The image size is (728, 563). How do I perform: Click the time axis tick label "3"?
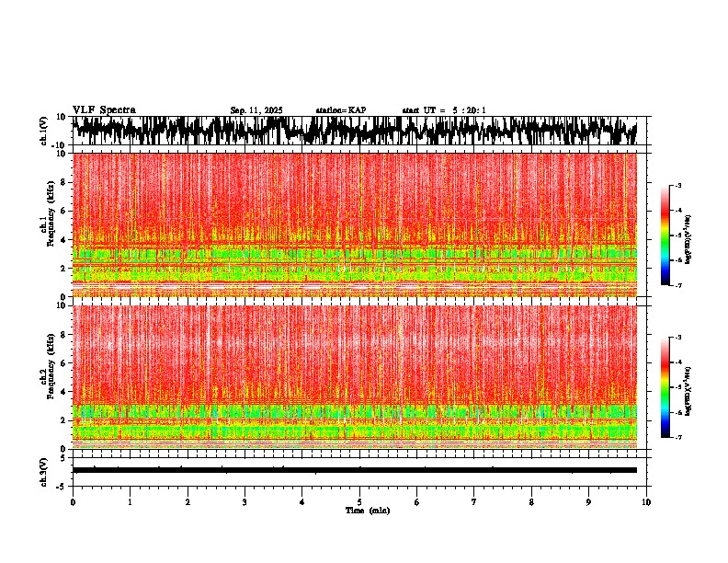click(x=245, y=502)
